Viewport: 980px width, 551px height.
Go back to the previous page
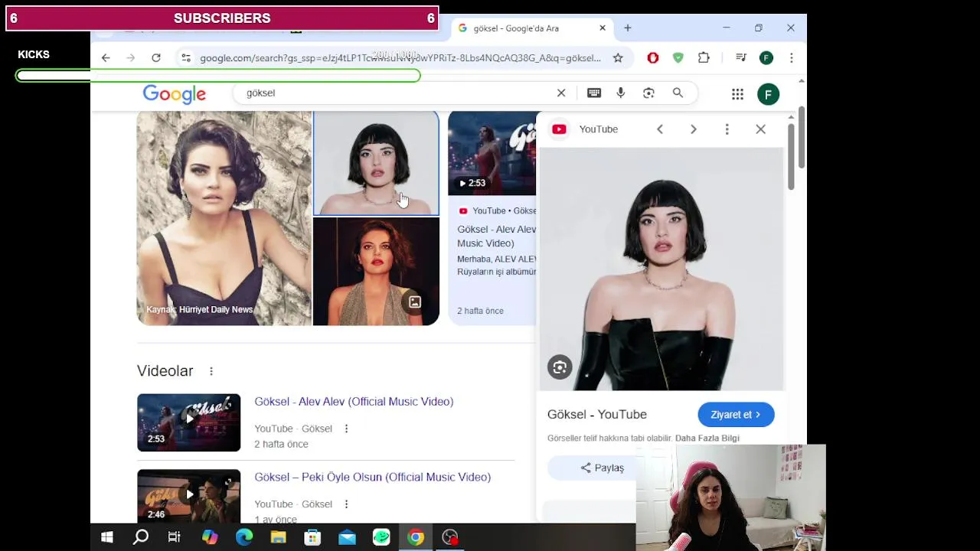click(106, 58)
